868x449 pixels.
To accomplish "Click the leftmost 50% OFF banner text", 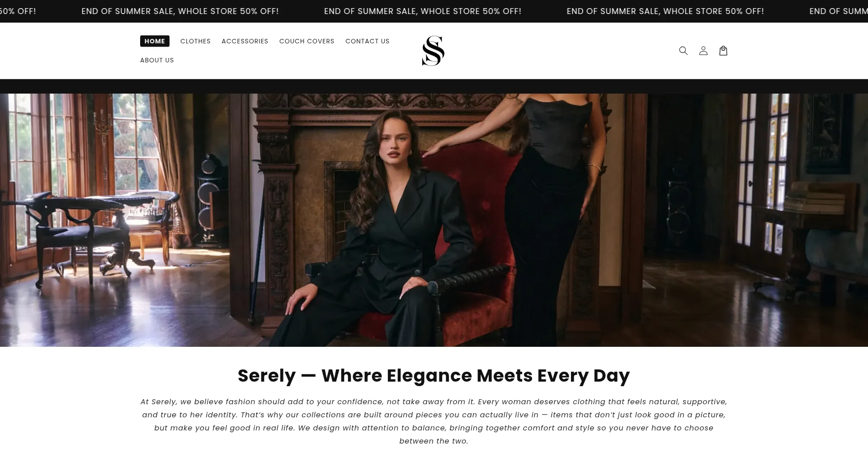I will point(18,11).
